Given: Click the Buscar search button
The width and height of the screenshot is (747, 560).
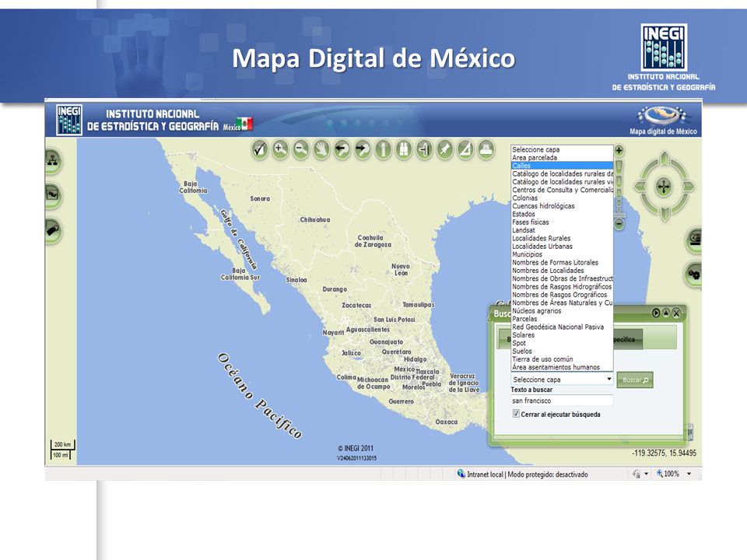Looking at the screenshot, I should click(x=635, y=380).
